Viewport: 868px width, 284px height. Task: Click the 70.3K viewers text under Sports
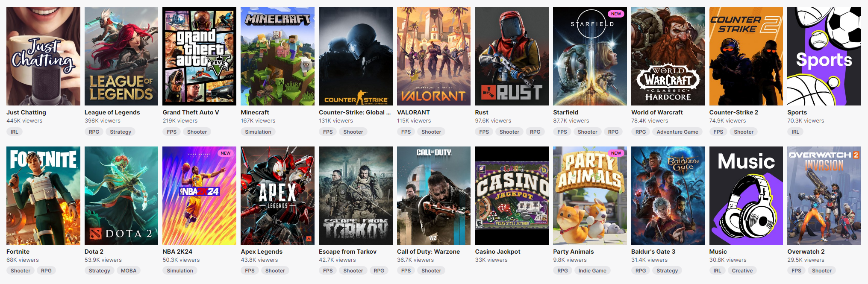[806, 121]
